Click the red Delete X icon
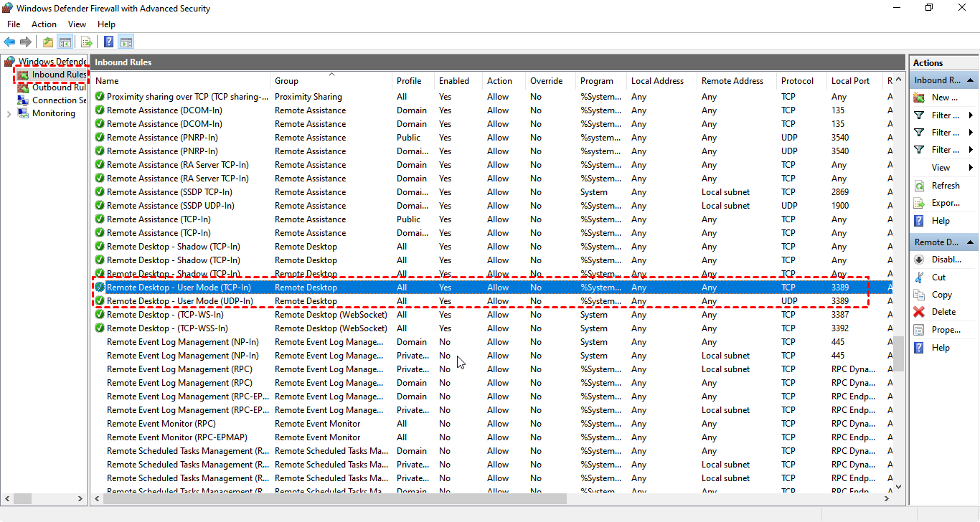980x522 pixels. pyautogui.click(x=919, y=312)
